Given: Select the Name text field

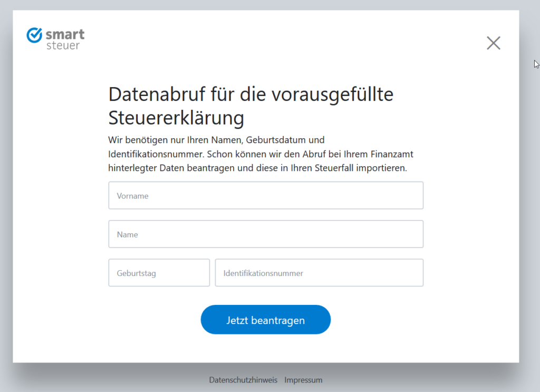Looking at the screenshot, I should [266, 234].
